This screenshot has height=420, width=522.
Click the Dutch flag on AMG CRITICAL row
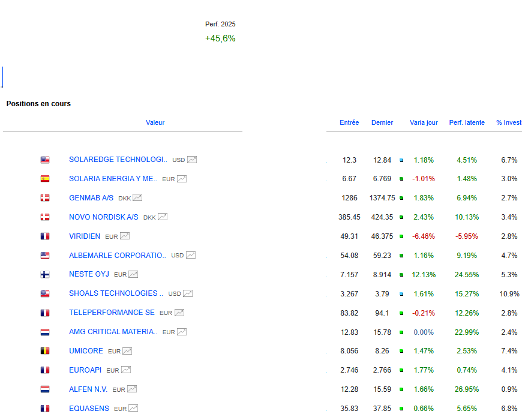click(x=45, y=332)
